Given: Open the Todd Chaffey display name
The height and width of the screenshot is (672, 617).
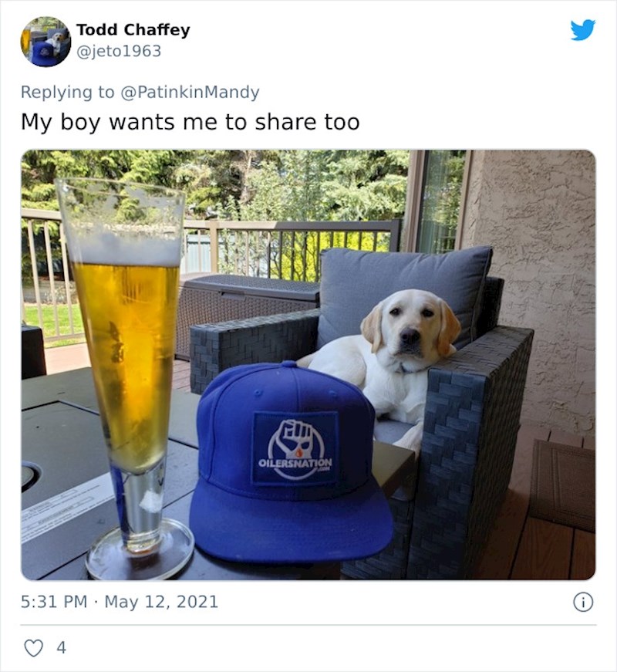Looking at the screenshot, I should (x=133, y=30).
